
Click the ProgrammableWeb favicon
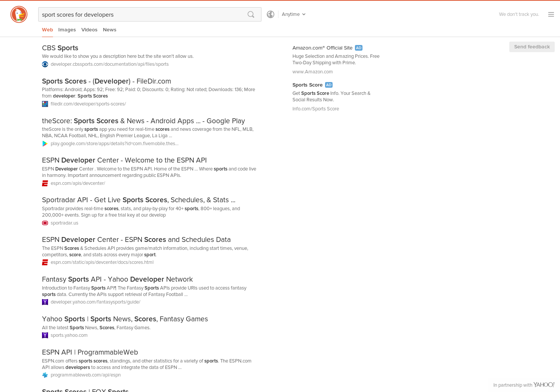click(45, 375)
